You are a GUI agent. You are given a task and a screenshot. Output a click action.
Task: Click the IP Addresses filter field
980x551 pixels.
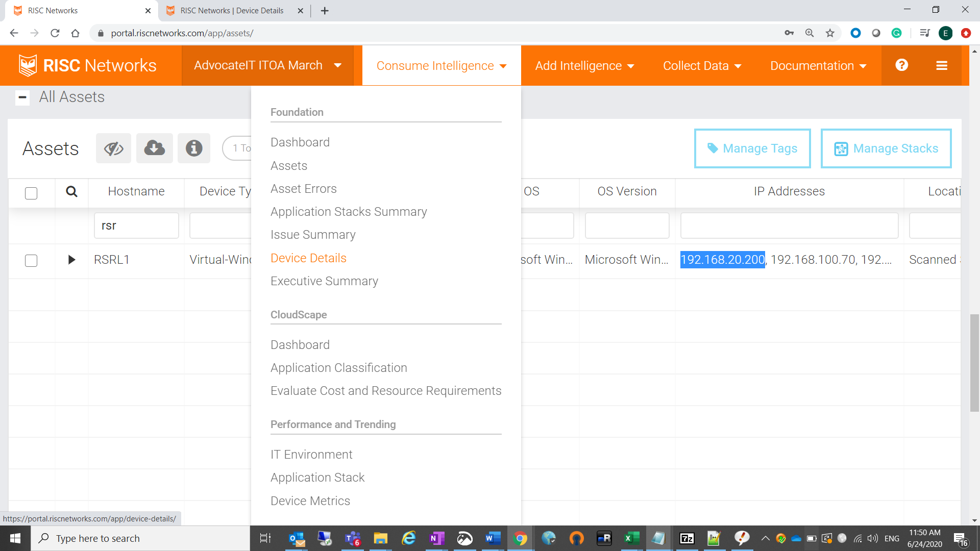[x=789, y=226]
